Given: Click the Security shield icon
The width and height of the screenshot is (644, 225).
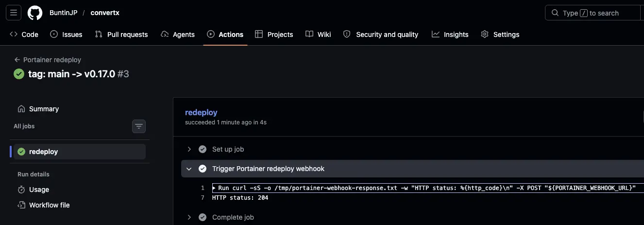Looking at the screenshot, I should point(347,34).
